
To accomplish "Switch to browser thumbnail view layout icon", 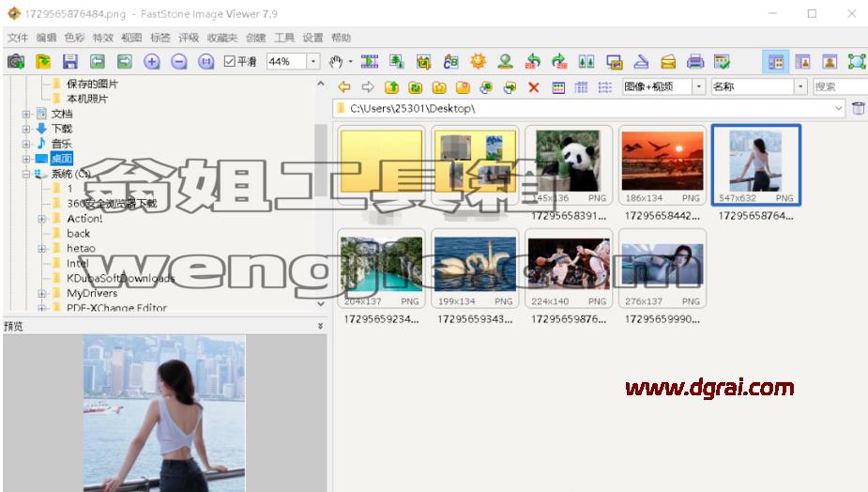I will click(775, 62).
